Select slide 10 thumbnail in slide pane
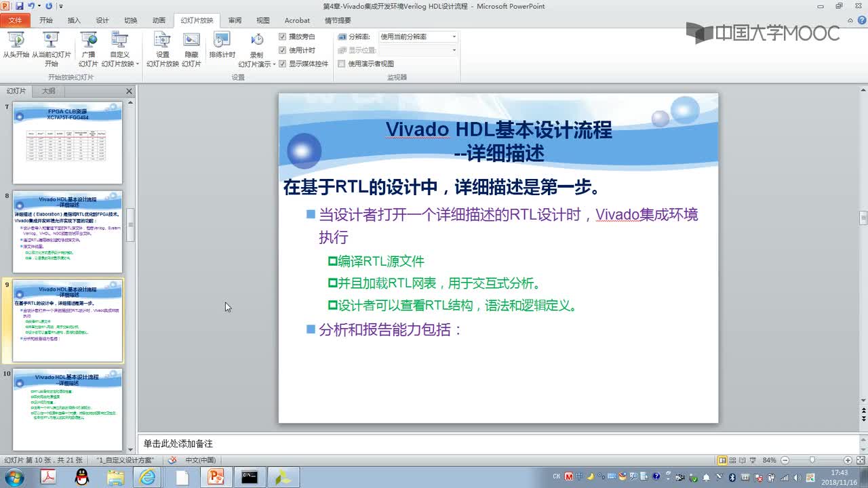Screen dimensions: 868x488 pyautogui.click(x=68, y=410)
